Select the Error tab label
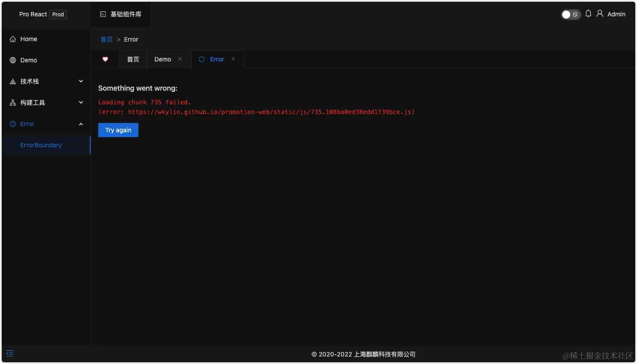Screen dimensions: 637x364 [217, 59]
